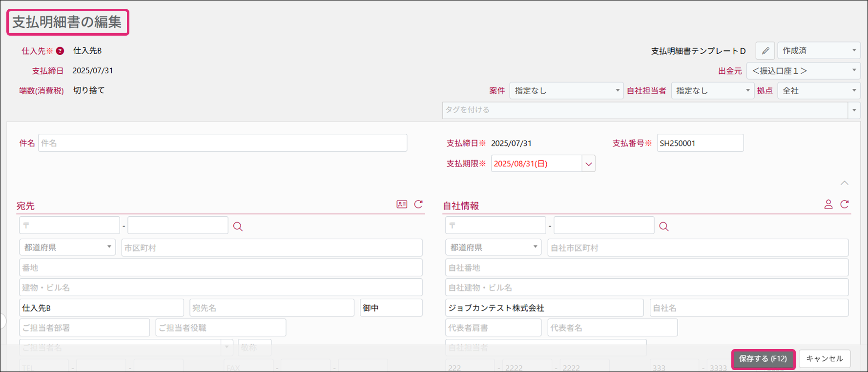Expand the 支払期限 date picker
The image size is (868, 372).
(589, 164)
